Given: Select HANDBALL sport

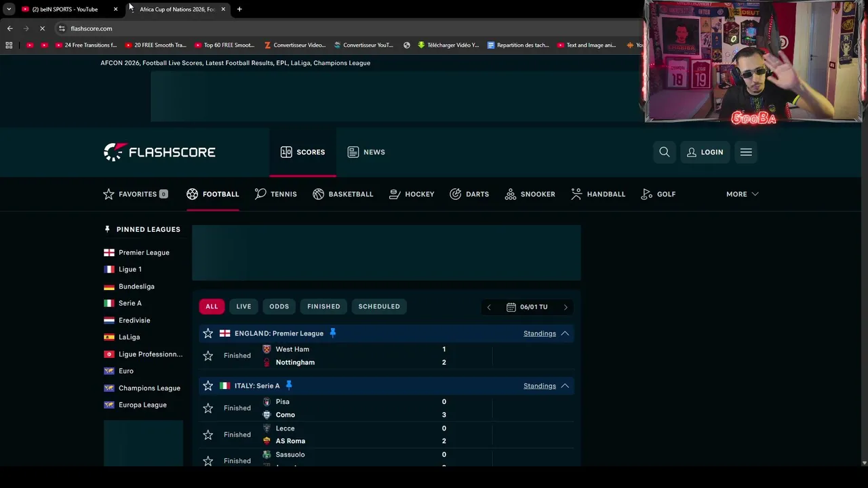Looking at the screenshot, I should tap(598, 194).
